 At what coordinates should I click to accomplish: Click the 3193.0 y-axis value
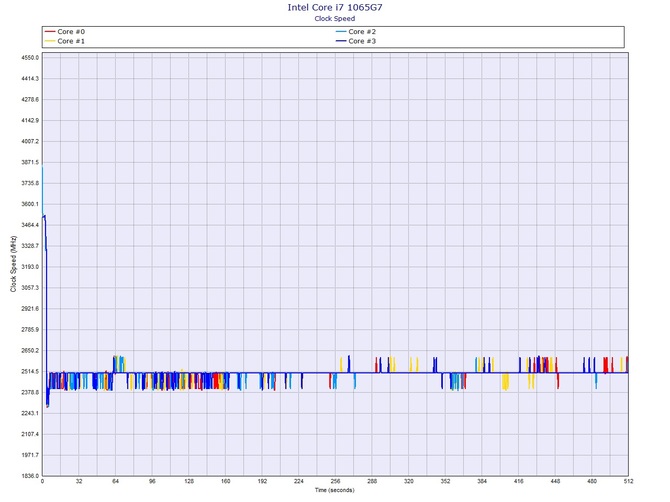[30, 267]
